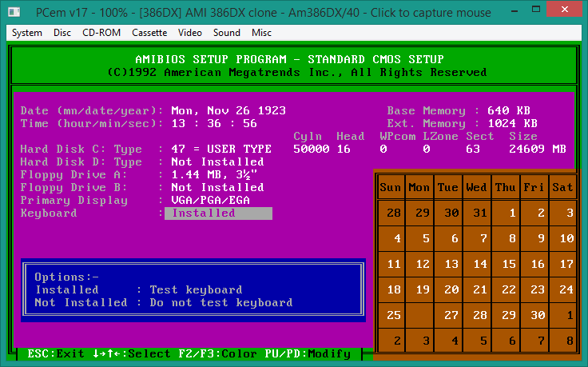Screen dimensions: 588x367
Task: Click Primary Display 'VGA/PGA/EGA' value
Action: 210,201
